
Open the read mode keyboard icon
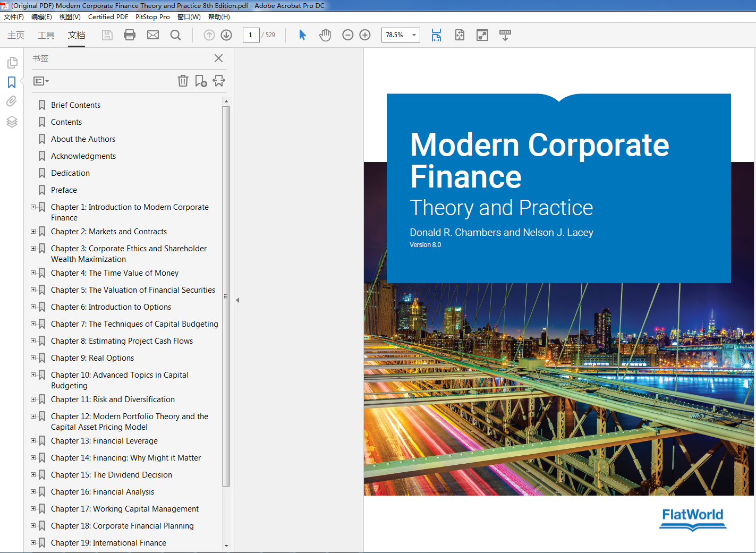pyautogui.click(x=505, y=35)
